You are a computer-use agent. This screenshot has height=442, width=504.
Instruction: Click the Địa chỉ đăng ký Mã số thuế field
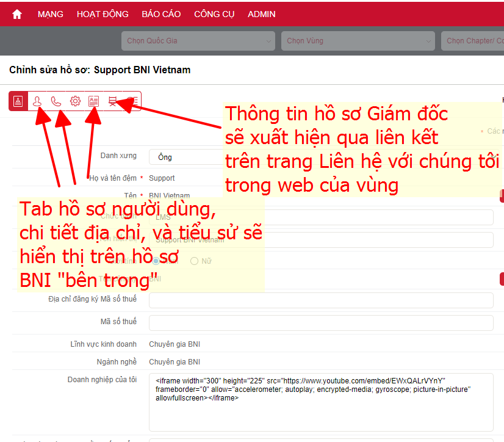pyautogui.click(x=321, y=300)
